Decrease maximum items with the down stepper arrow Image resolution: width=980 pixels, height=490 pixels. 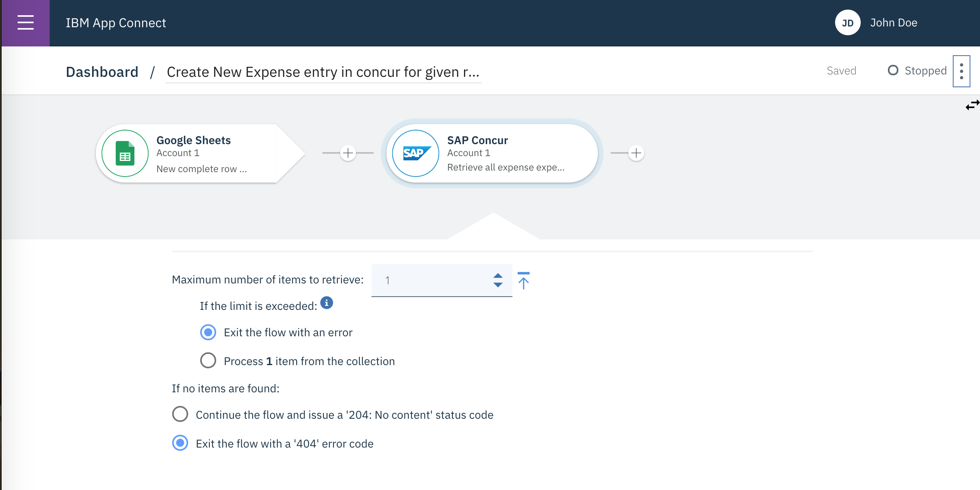498,285
